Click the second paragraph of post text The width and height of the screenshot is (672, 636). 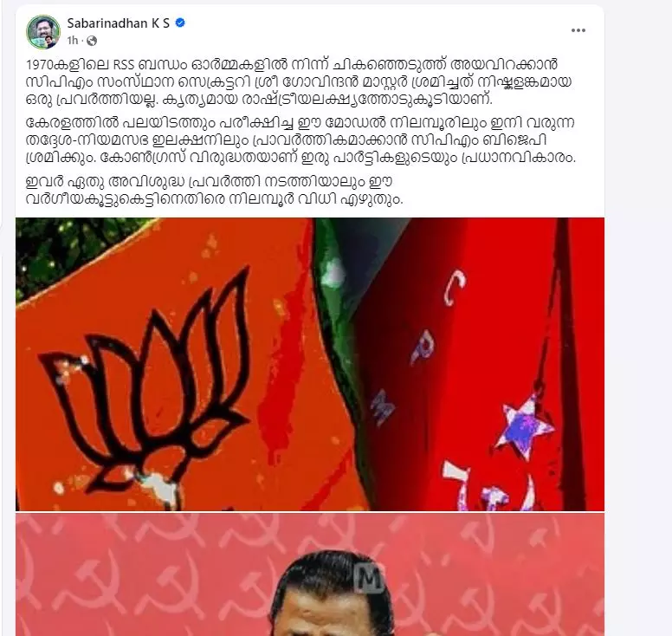[x=300, y=140]
